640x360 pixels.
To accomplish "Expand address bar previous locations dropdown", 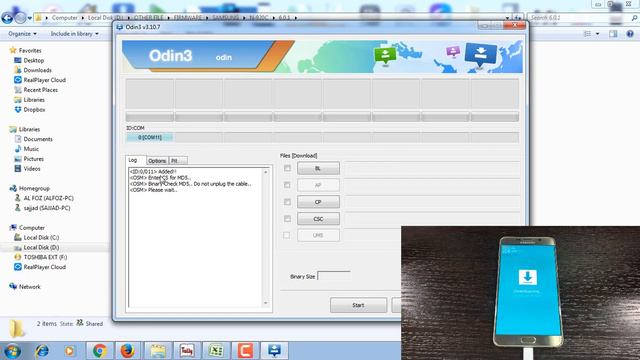I will (507, 18).
